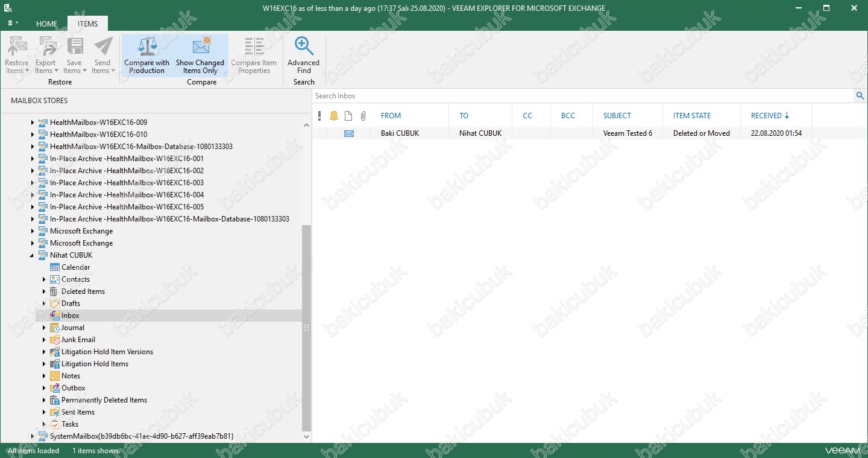Click the search magnifier icon
The width and height of the screenshot is (868, 458).
860,96
